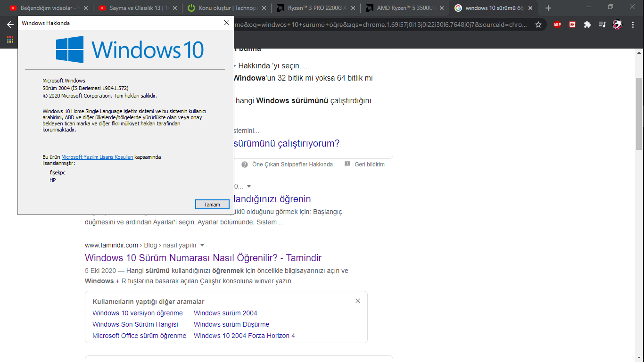Click the Geri bildirim feedback icon
This screenshot has height=362, width=644.
347,164
